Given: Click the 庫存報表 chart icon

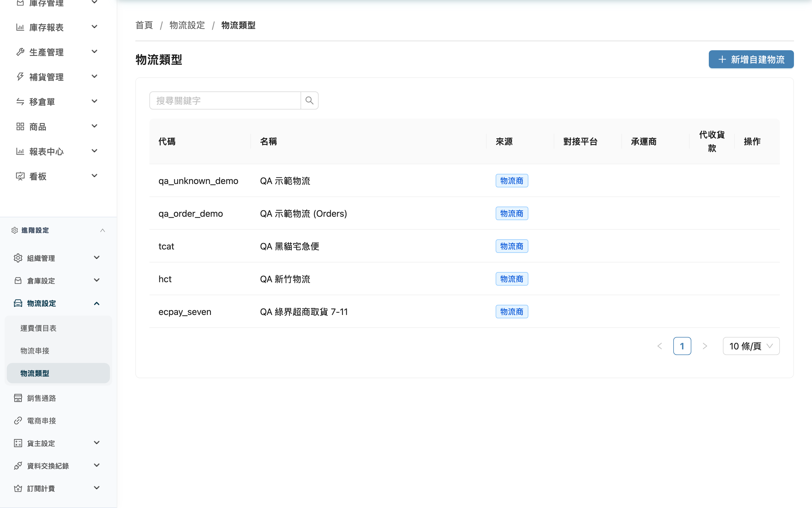Looking at the screenshot, I should (20, 27).
